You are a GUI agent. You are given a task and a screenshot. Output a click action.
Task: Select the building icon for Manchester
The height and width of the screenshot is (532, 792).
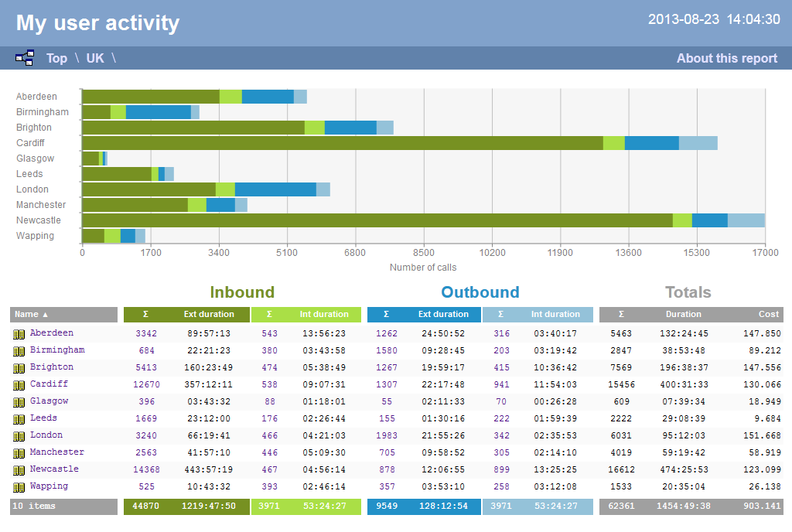pos(17,452)
